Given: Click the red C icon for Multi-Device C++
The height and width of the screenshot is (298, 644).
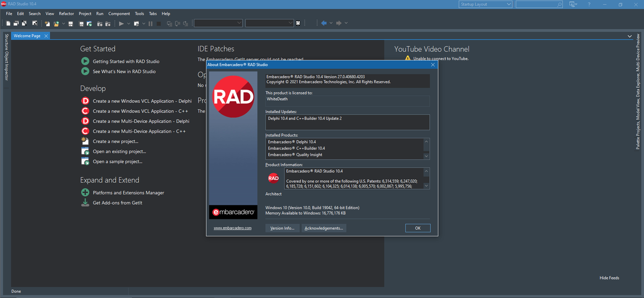Looking at the screenshot, I should click(x=85, y=131).
